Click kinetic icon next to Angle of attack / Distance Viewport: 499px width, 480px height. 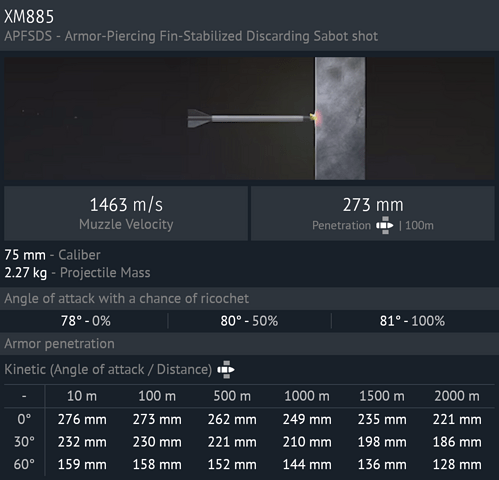(x=226, y=370)
